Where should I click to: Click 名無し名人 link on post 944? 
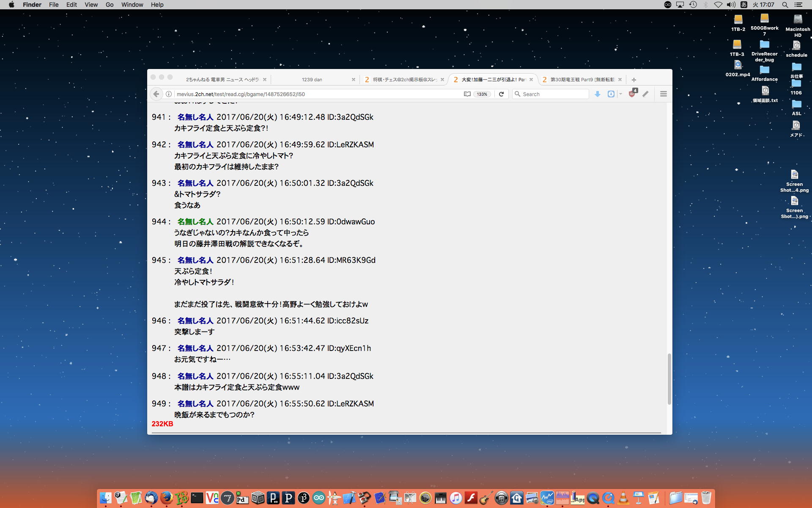pos(195,221)
